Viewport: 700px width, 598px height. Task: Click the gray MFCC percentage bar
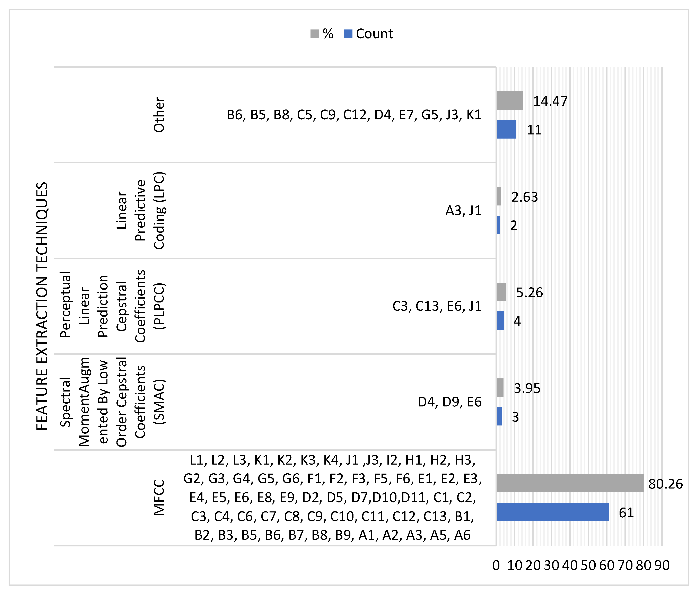[x=570, y=483]
